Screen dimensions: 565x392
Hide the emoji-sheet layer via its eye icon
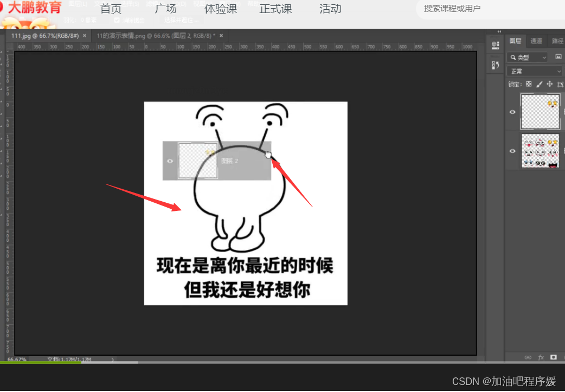pos(512,151)
